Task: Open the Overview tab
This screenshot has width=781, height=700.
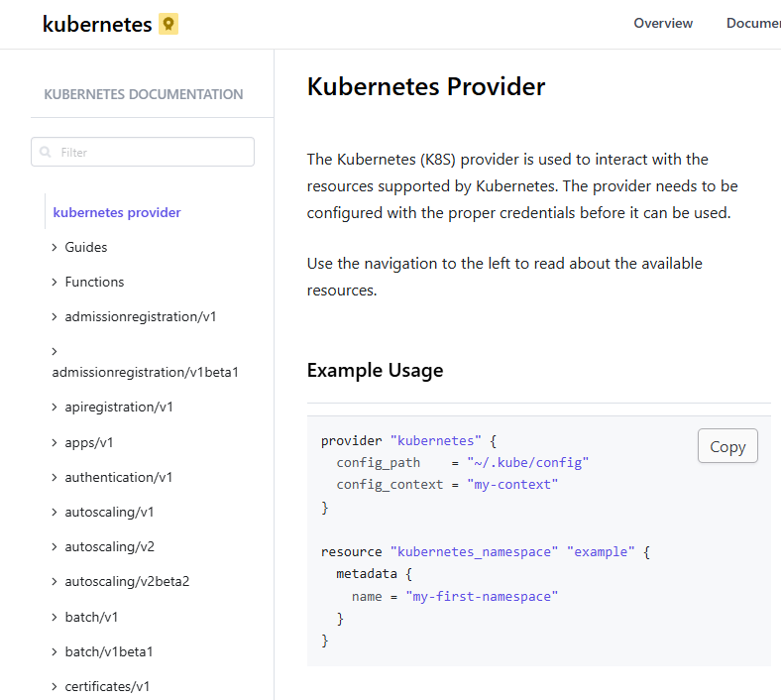Action: click(663, 24)
